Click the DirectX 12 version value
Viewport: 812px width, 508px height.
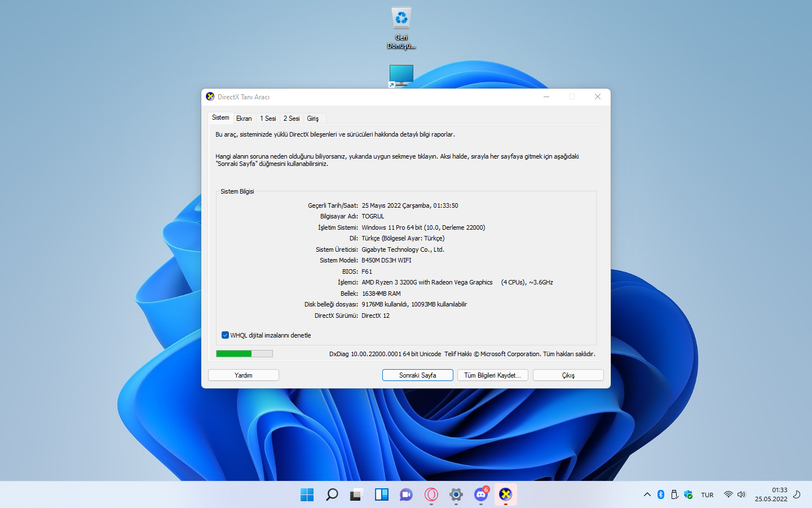point(376,316)
